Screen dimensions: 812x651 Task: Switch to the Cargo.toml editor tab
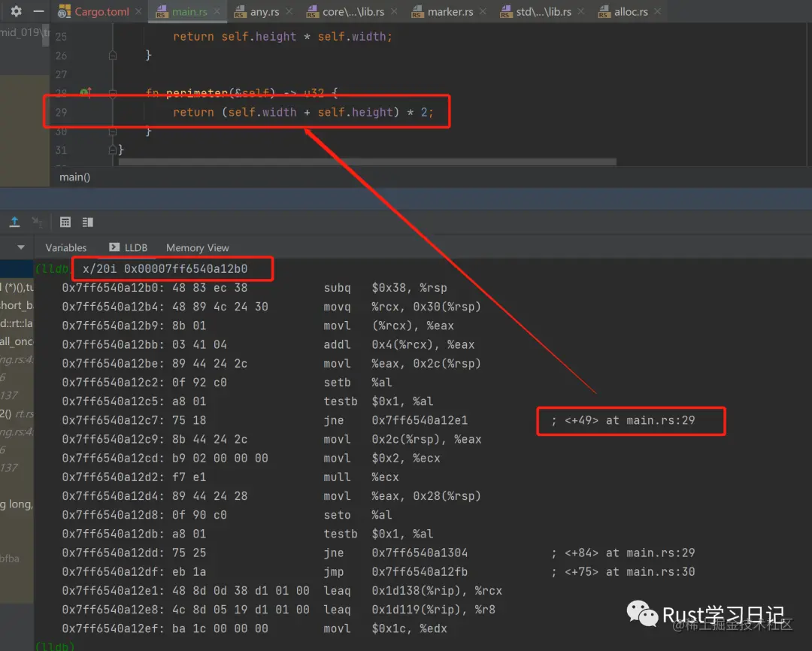tap(101, 11)
